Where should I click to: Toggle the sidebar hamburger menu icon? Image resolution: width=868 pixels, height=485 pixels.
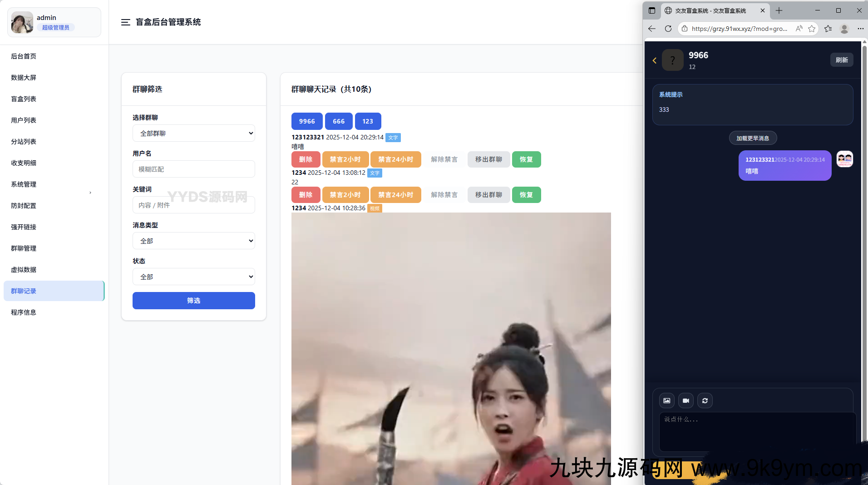[125, 22]
